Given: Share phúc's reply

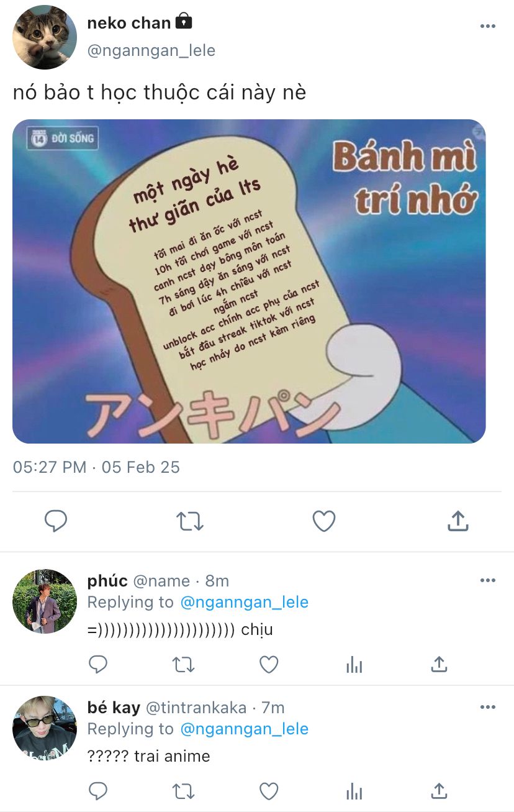Looking at the screenshot, I should click(x=439, y=664).
